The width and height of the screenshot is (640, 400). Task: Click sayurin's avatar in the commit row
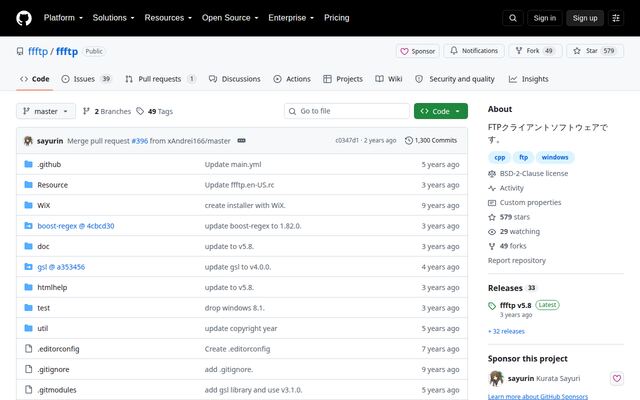tap(28, 140)
